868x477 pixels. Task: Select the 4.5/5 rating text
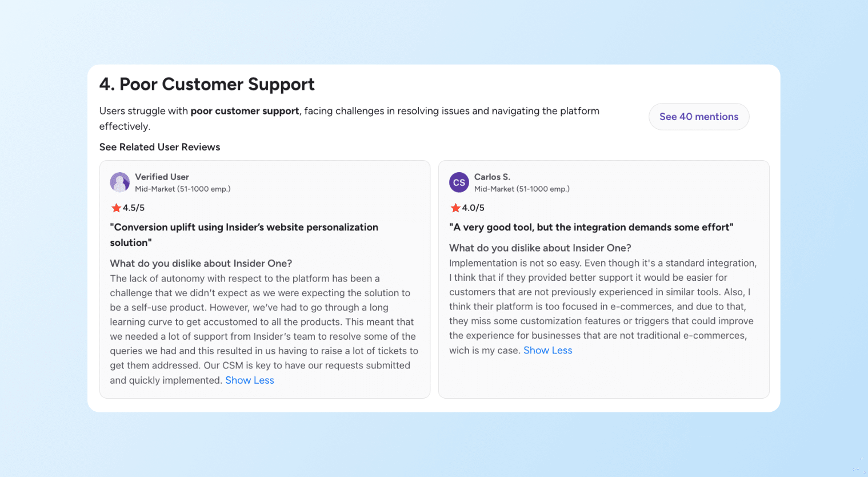pyautogui.click(x=132, y=208)
